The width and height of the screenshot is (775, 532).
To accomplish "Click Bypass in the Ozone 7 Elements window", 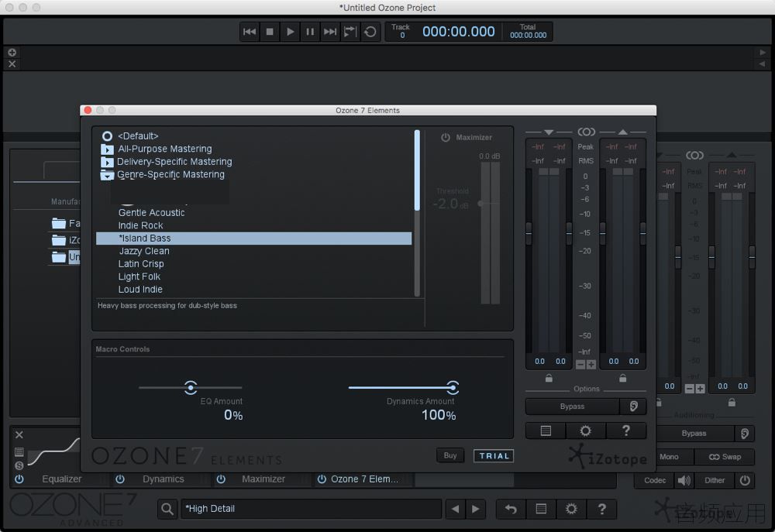I will point(573,406).
